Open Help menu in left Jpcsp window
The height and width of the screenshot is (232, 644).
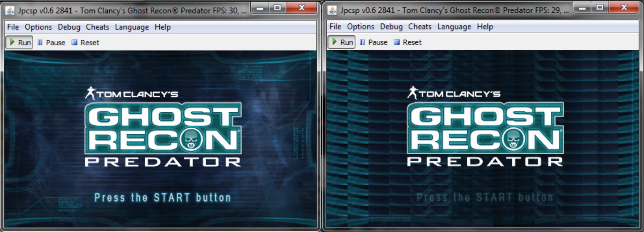tap(163, 27)
